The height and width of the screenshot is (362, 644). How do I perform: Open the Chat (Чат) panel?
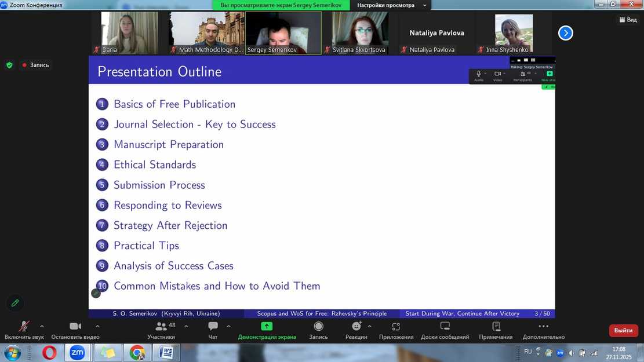tap(213, 327)
